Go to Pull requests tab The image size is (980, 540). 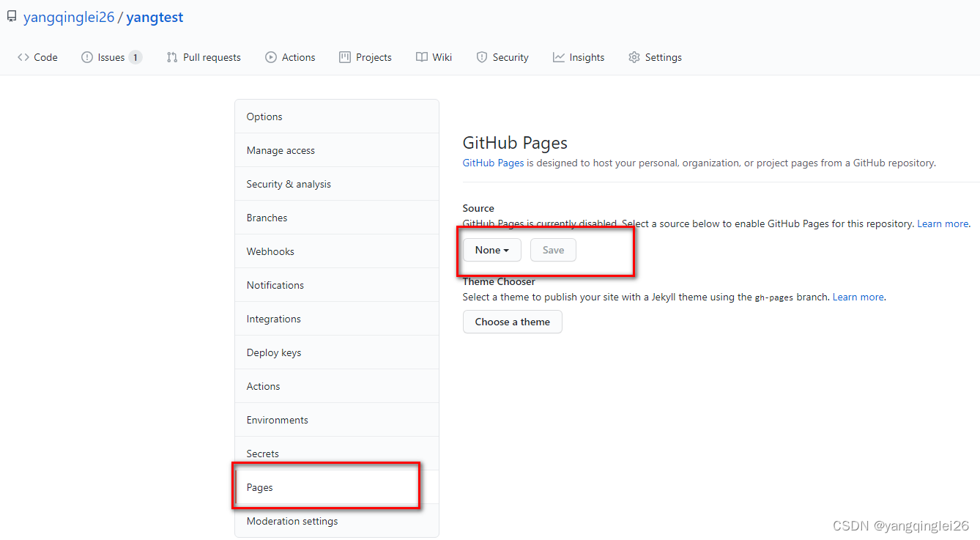click(204, 57)
